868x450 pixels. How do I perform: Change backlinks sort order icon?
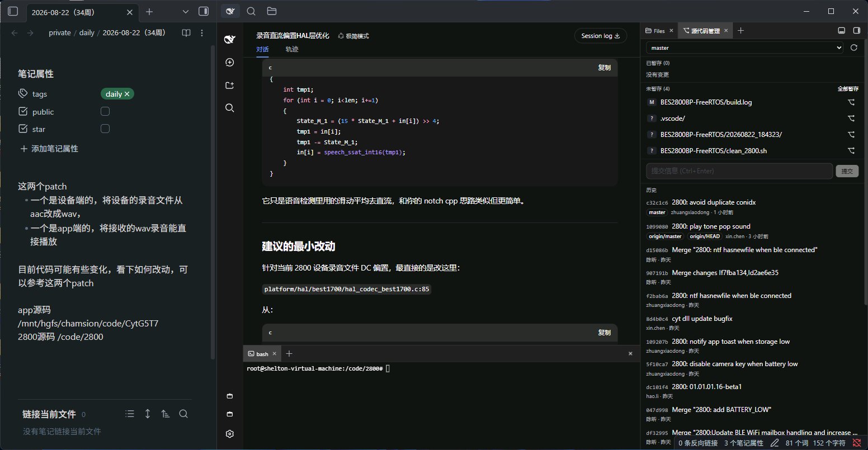[x=165, y=414]
